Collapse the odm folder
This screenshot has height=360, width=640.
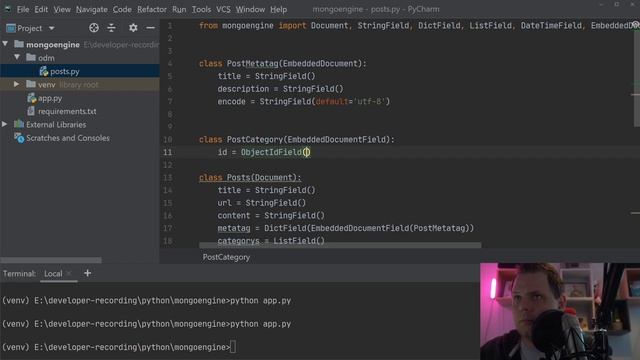(17, 57)
